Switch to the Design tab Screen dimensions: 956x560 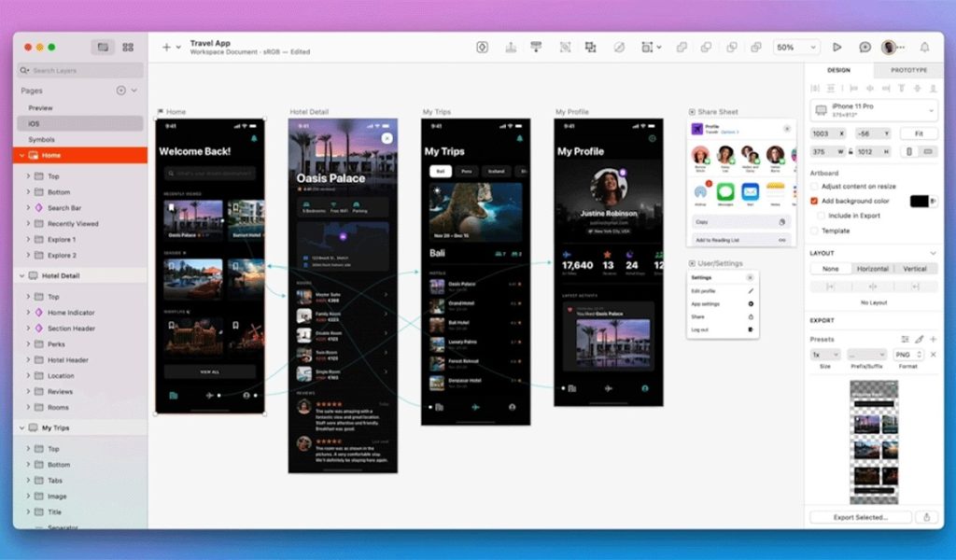click(838, 70)
